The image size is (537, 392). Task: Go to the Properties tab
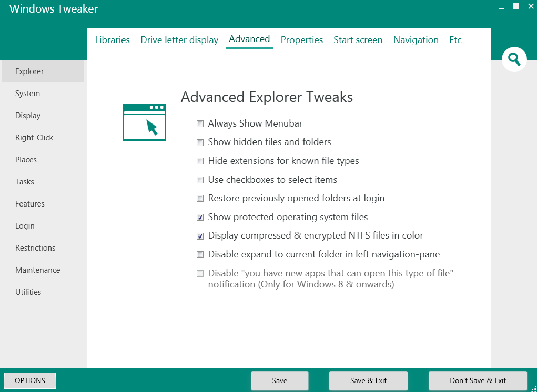tap(302, 40)
